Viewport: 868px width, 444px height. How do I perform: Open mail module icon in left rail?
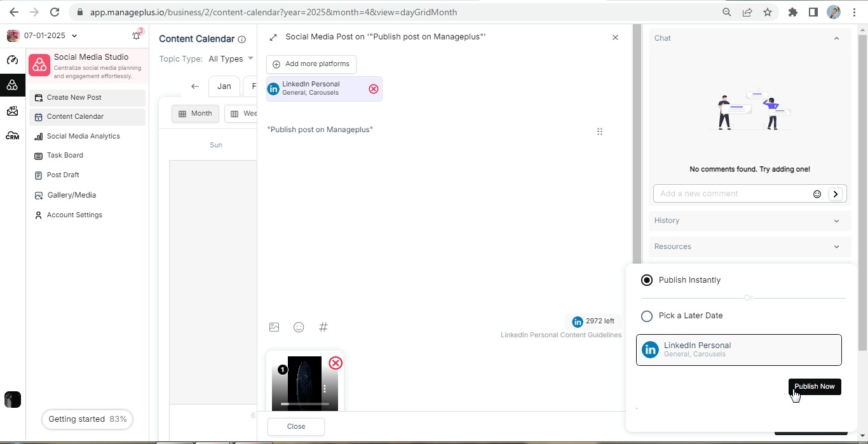tap(12, 111)
